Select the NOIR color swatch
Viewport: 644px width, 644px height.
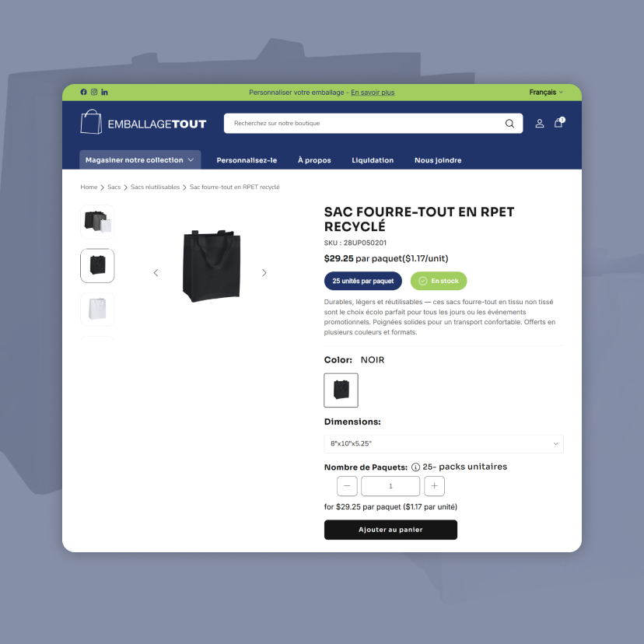pyautogui.click(x=341, y=390)
